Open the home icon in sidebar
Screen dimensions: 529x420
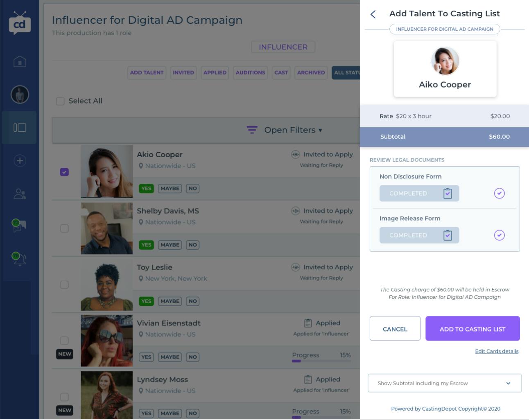(x=20, y=61)
